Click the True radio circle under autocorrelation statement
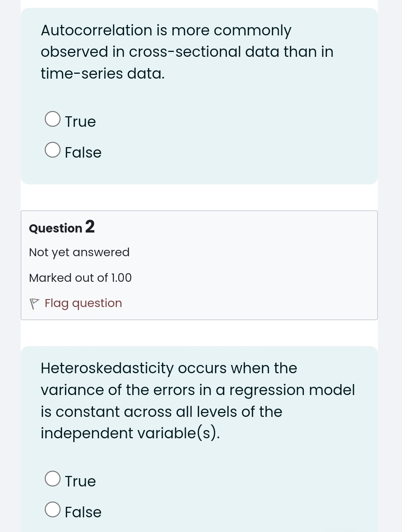402x532 pixels. (x=53, y=119)
